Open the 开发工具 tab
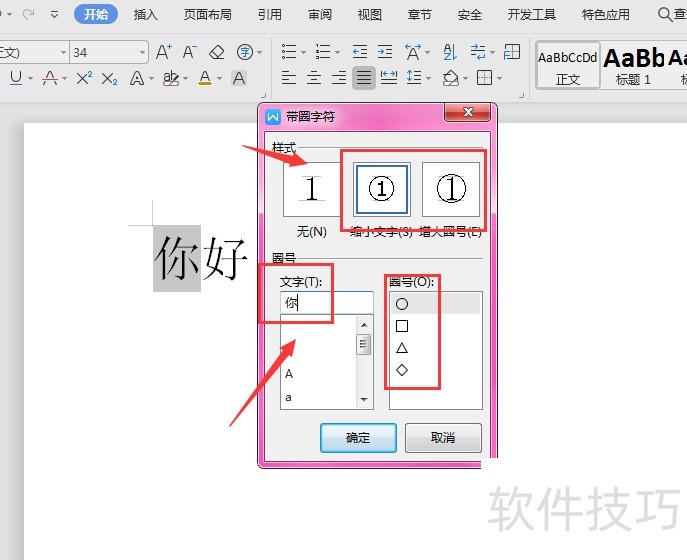This screenshot has height=560, width=687. (x=531, y=14)
